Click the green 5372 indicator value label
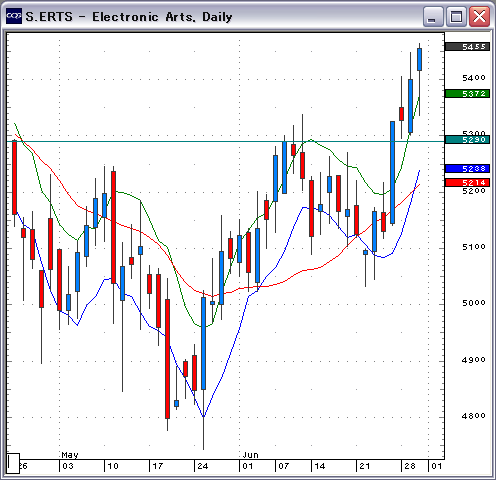Image resolution: width=496 pixels, height=480 pixels. point(468,94)
